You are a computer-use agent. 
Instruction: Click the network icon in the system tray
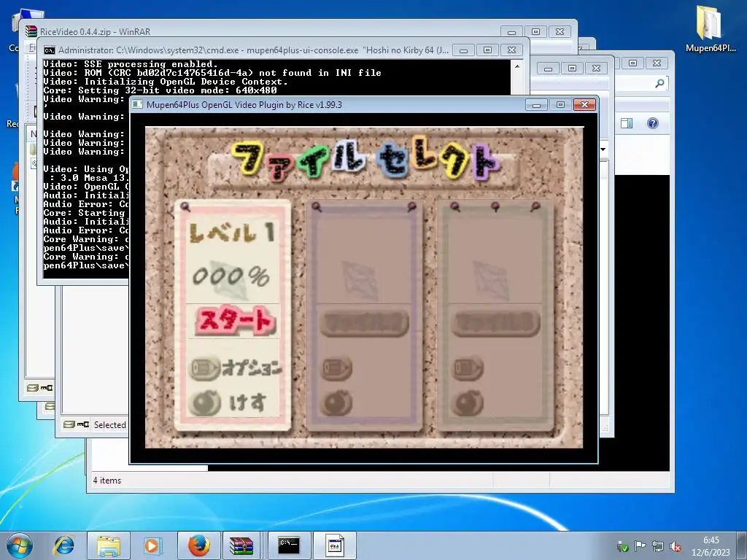(658, 546)
